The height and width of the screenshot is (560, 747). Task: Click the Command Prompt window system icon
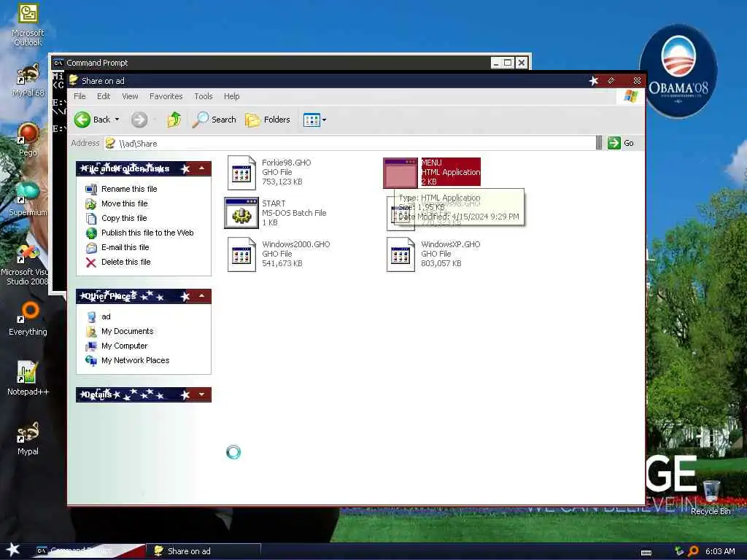point(58,63)
